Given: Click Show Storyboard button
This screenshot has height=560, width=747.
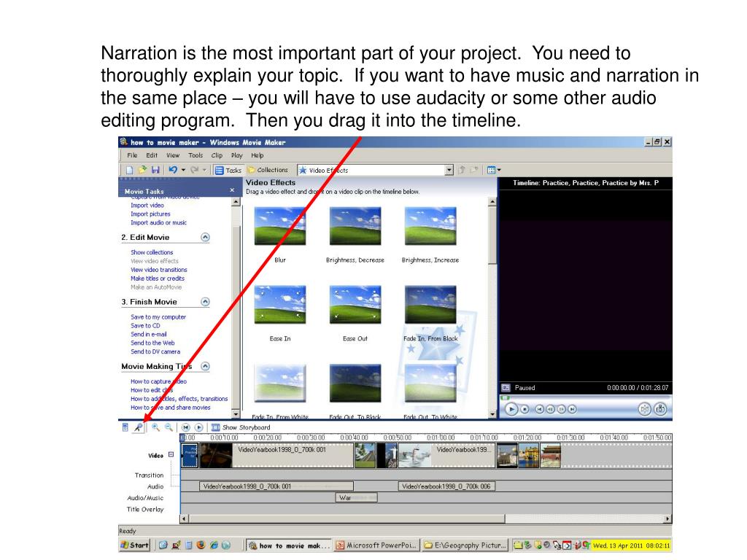Looking at the screenshot, I should [x=241, y=427].
